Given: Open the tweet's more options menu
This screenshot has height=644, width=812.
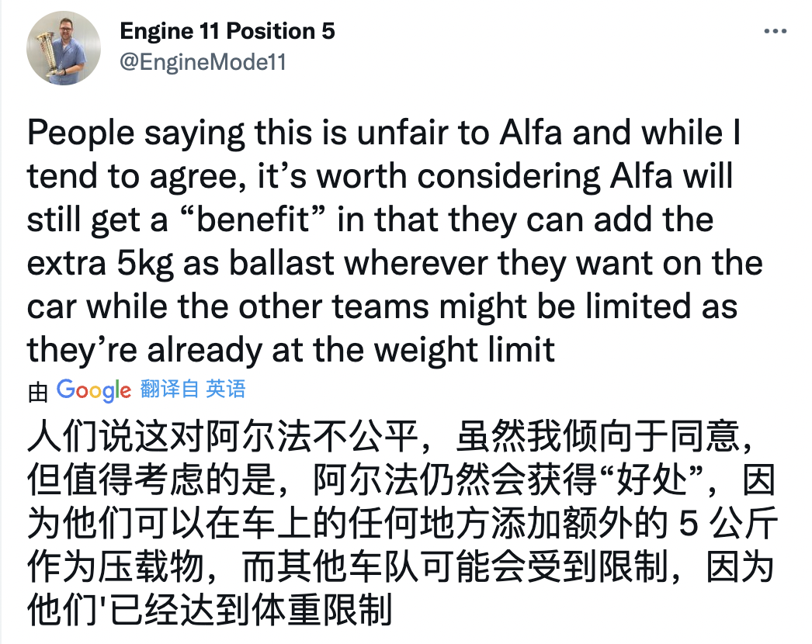Looking at the screenshot, I should coord(776,32).
